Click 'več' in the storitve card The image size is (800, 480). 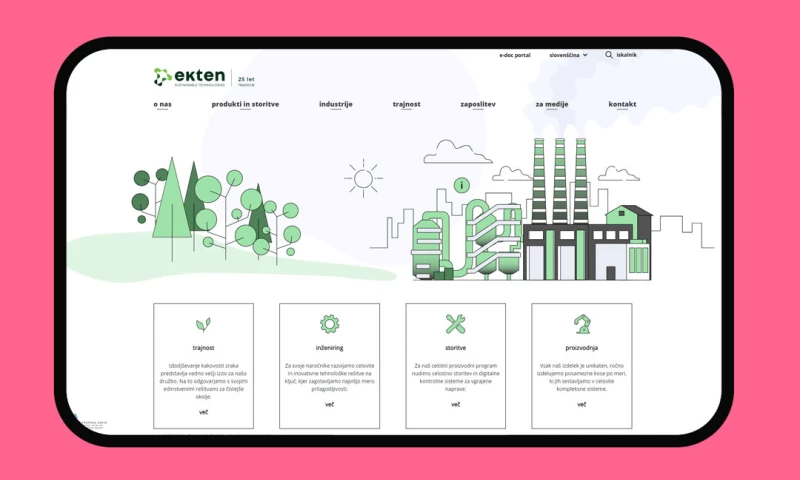[456, 405]
